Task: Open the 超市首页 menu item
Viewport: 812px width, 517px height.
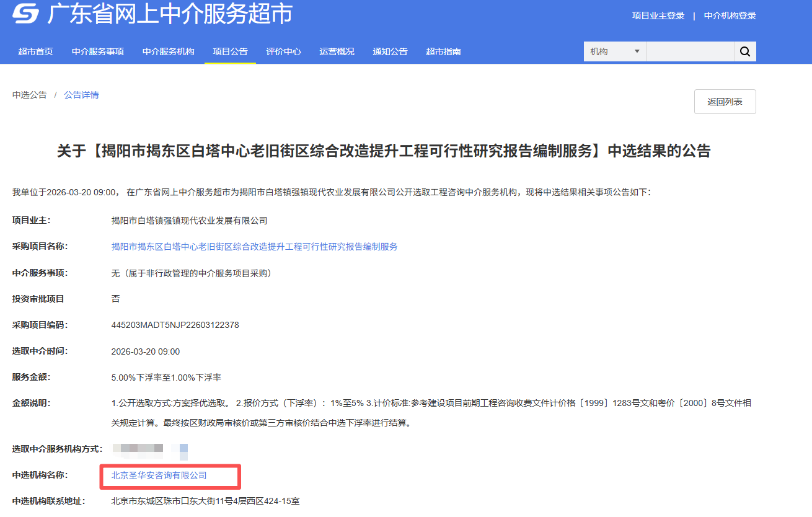Action: click(x=35, y=51)
